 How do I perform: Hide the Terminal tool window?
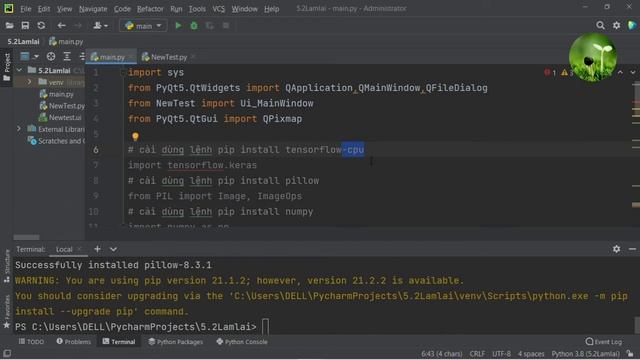pyautogui.click(x=632, y=249)
